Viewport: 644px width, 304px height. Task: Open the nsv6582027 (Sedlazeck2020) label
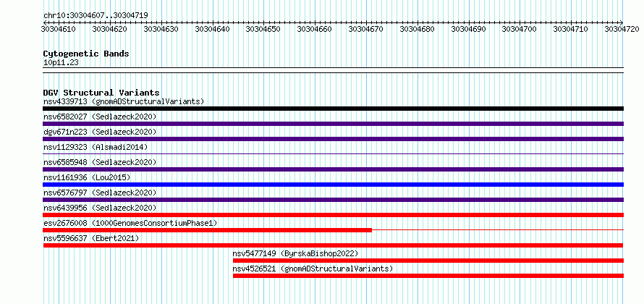(x=100, y=117)
